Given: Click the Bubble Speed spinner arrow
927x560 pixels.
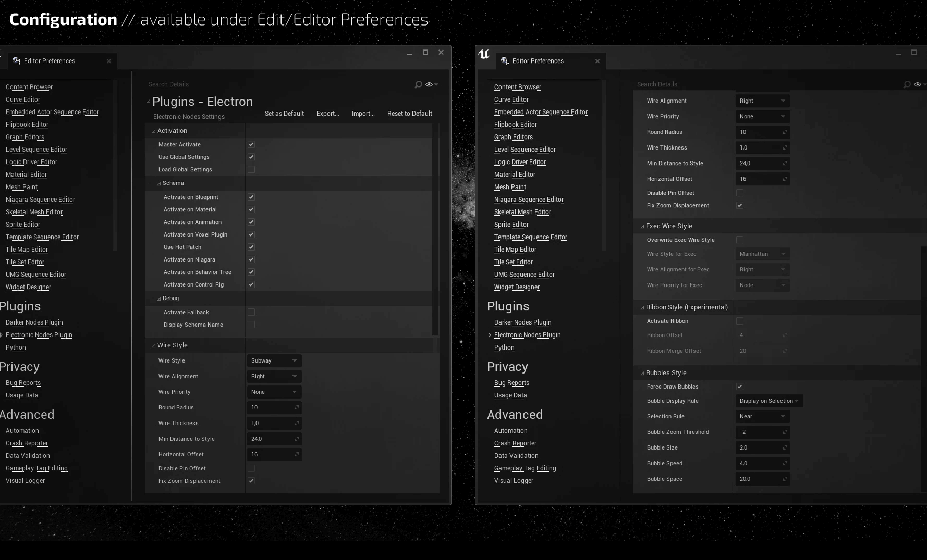Looking at the screenshot, I should click(x=785, y=463).
